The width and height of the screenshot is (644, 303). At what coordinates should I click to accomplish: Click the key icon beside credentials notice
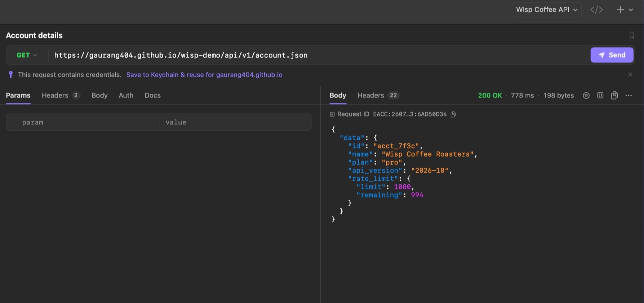pyautogui.click(x=10, y=74)
